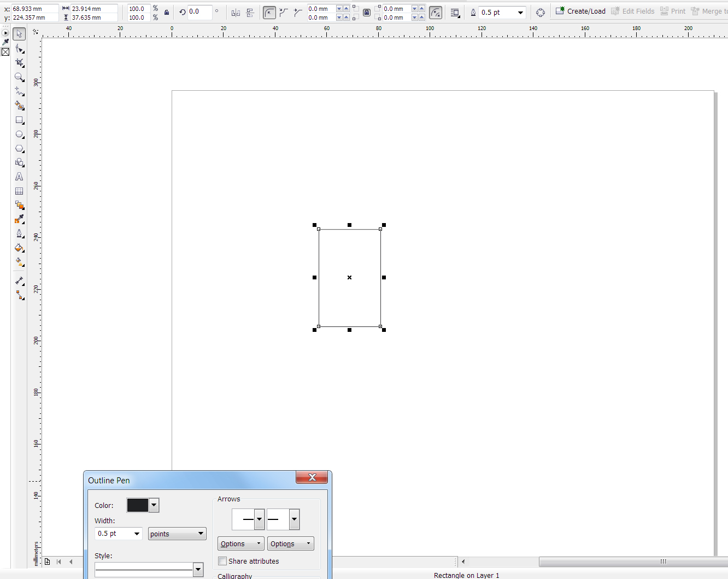Select the Smart Fill tool
The height and width of the screenshot is (579, 728).
coord(19,106)
